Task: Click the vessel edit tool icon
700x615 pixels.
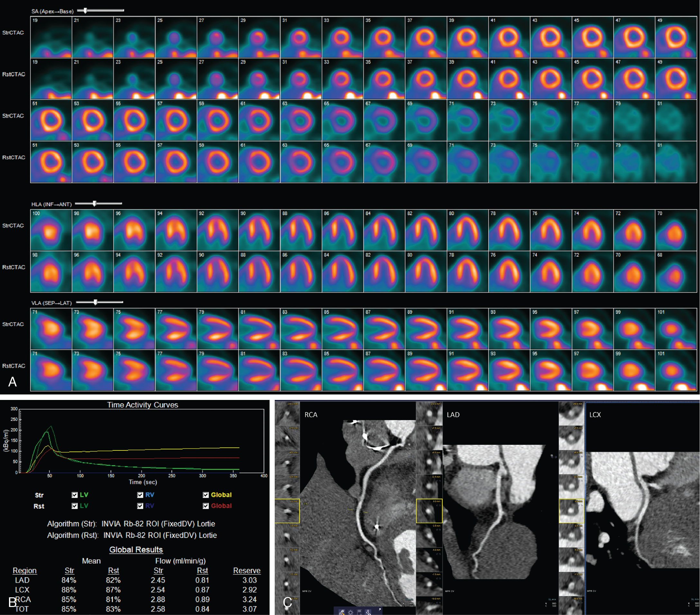Action: point(342,612)
